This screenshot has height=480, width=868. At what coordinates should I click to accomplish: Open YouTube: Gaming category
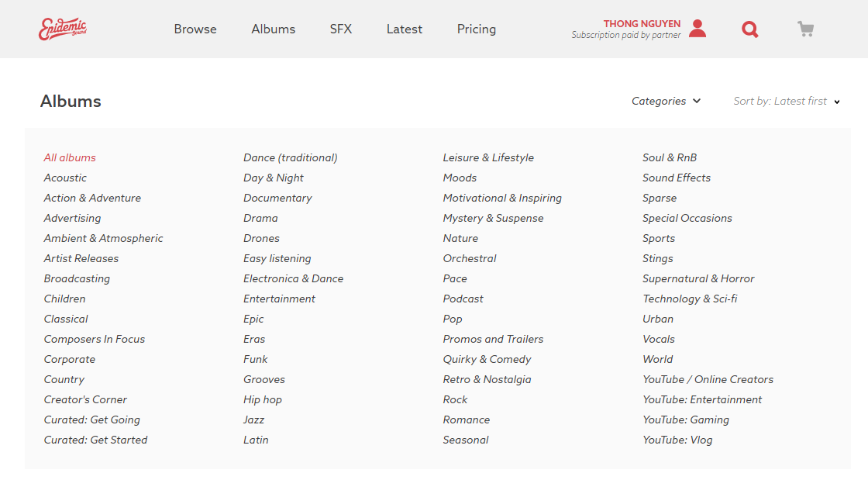686,420
